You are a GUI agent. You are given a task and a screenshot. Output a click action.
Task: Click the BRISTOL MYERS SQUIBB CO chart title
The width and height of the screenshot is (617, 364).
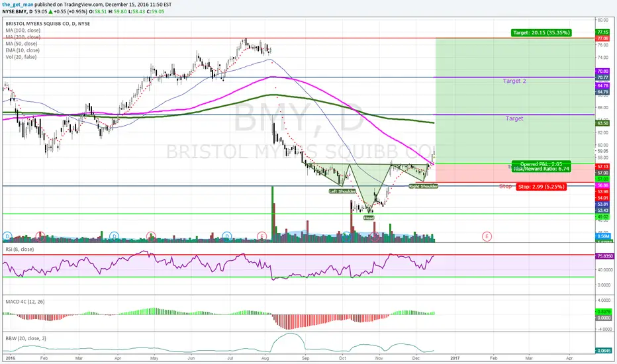[x=48, y=24]
